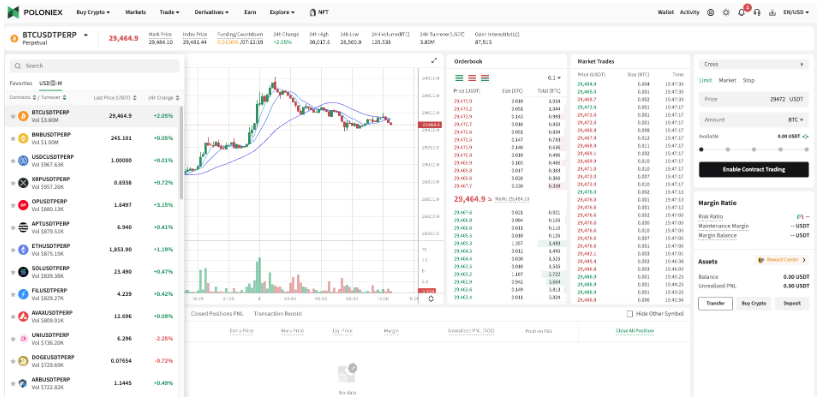Open the Cross margin mode selector

point(754,64)
